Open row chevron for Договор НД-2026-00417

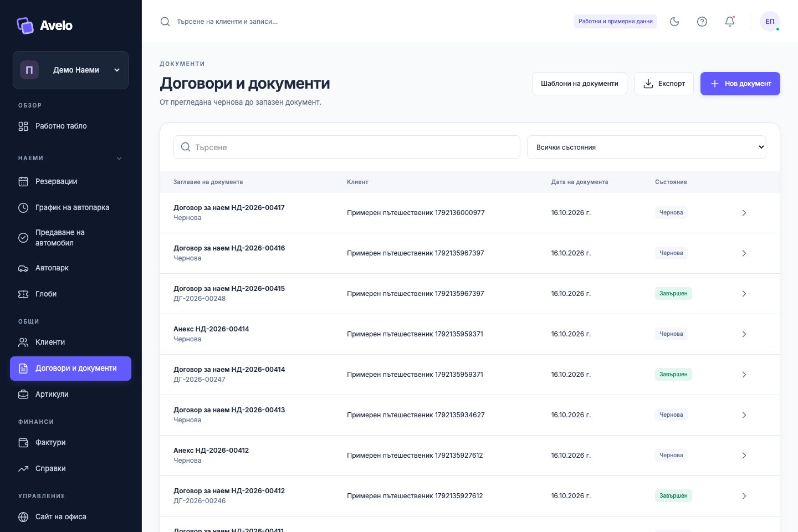pos(744,213)
